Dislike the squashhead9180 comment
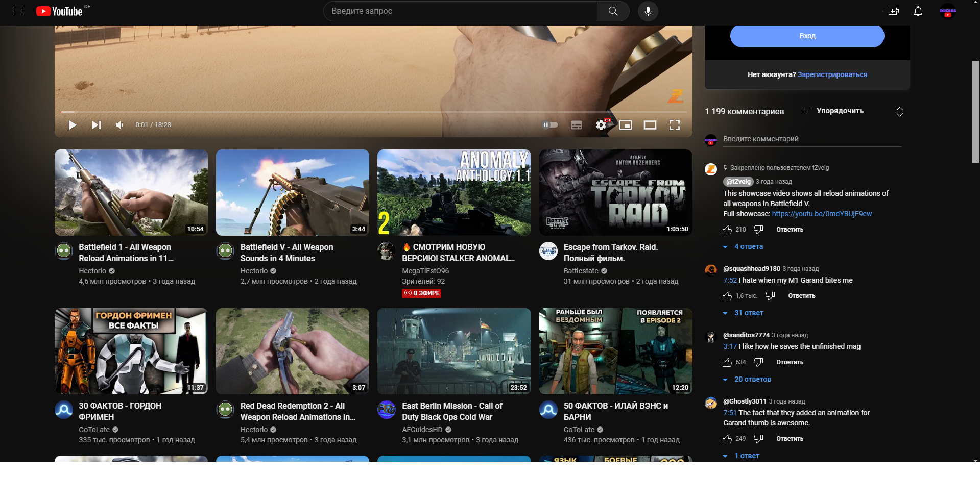Screen dimensions: 980x477 tap(770, 296)
